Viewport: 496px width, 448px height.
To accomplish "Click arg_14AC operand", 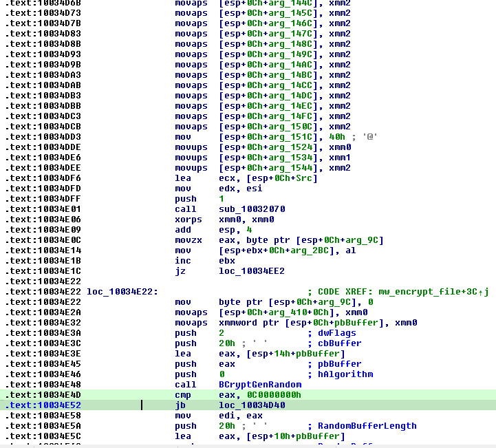I will (290, 65).
